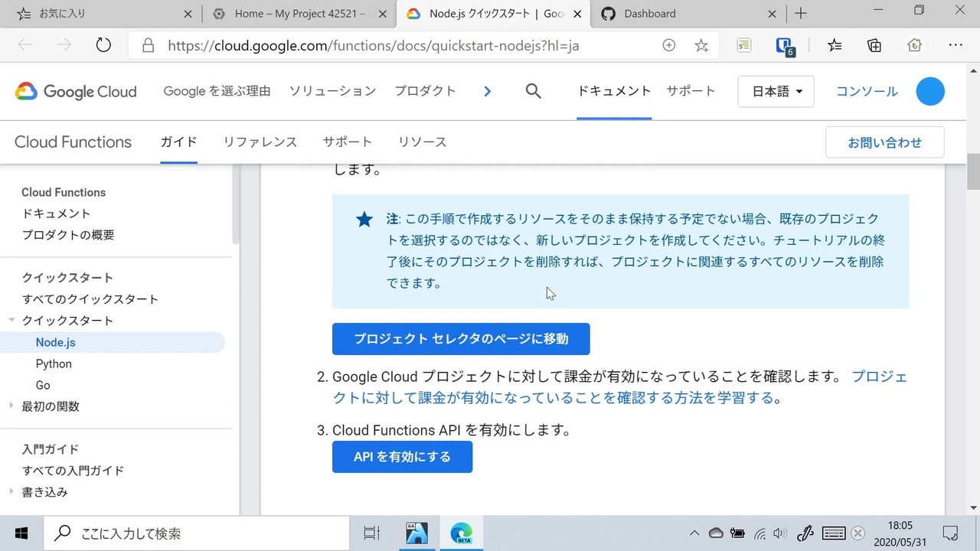Click the blue account avatar circle
This screenshot has height=551, width=980.
click(x=930, y=91)
